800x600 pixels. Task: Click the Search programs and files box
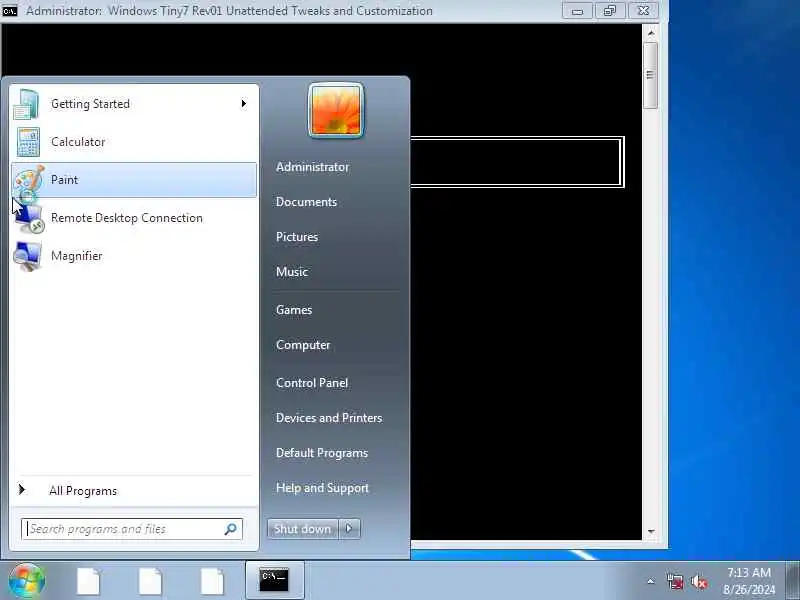click(x=132, y=529)
